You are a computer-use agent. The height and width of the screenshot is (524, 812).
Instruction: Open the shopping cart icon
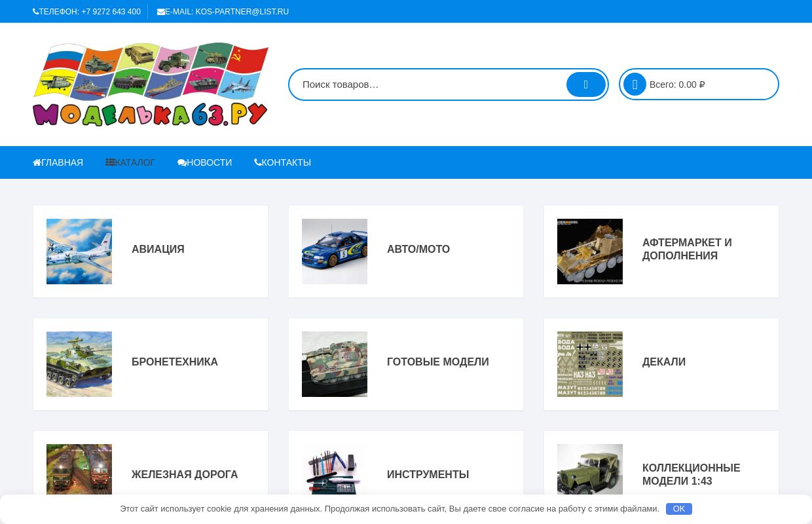635,84
